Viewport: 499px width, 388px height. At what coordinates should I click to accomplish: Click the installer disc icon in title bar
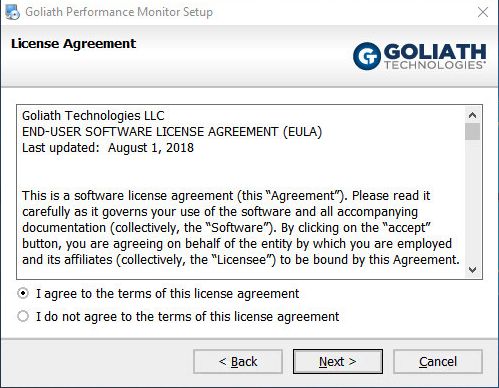coord(13,12)
